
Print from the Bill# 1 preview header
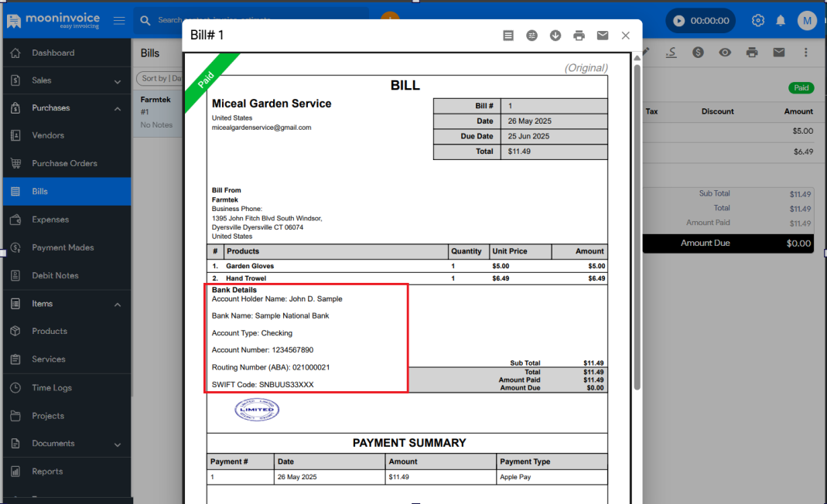point(579,36)
